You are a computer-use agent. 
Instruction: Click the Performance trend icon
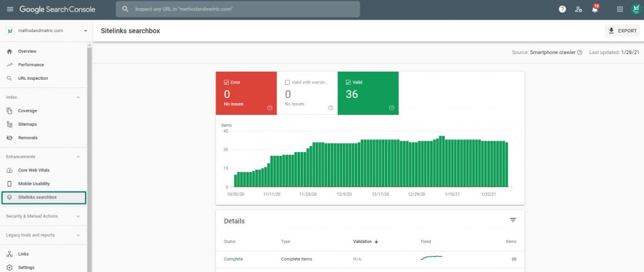(9, 65)
